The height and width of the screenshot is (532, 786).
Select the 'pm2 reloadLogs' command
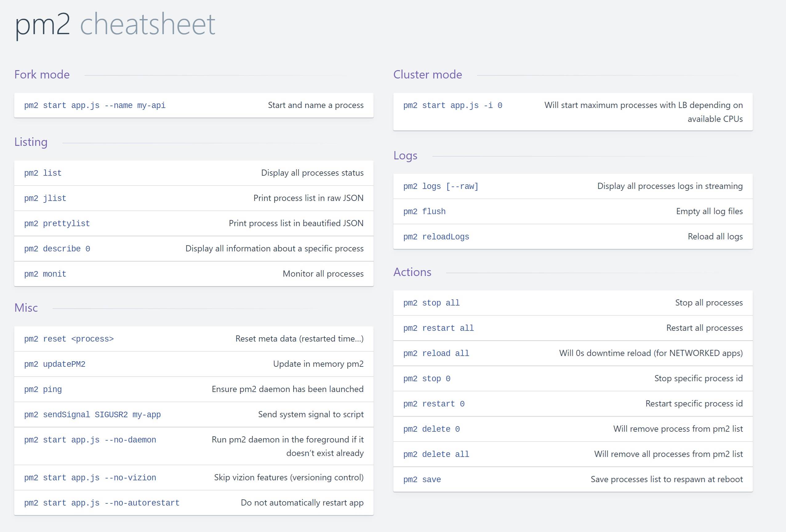coord(436,237)
